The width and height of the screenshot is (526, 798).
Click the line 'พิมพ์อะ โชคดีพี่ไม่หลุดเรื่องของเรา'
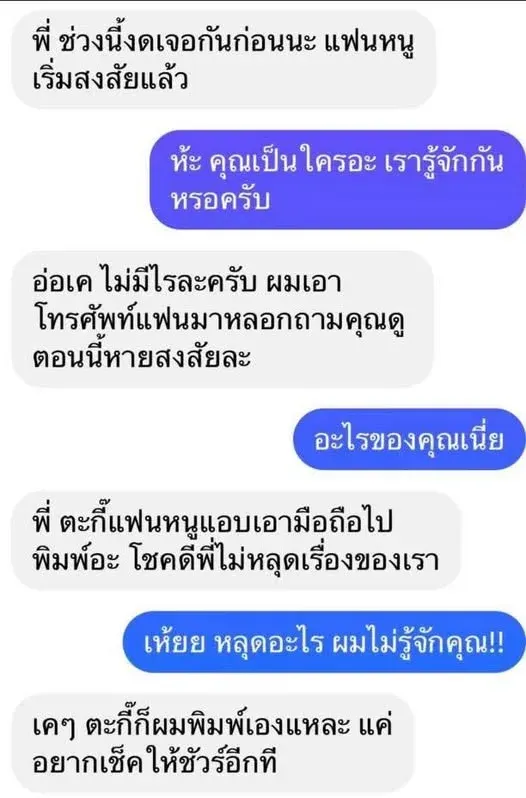235,560
